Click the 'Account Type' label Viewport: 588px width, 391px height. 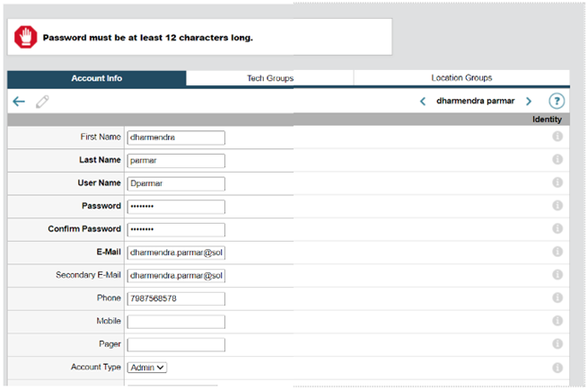pos(96,367)
